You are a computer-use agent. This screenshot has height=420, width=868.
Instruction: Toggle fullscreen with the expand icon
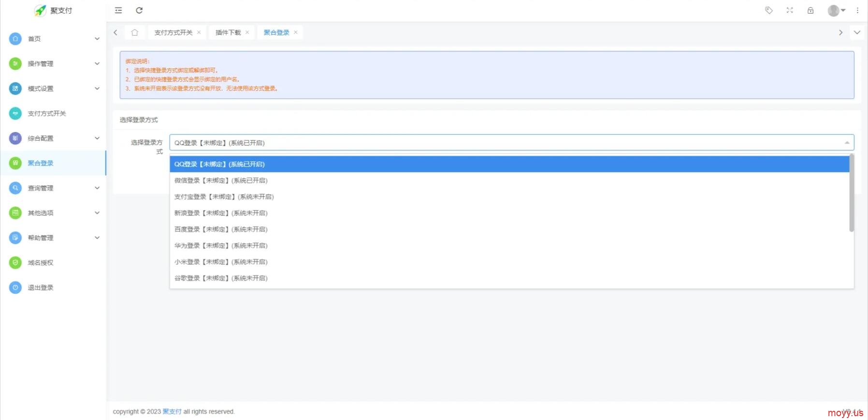pyautogui.click(x=790, y=10)
